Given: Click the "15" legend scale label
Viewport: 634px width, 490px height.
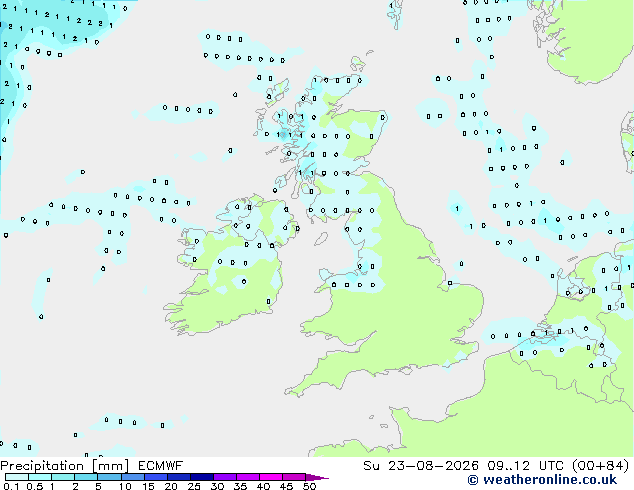Looking at the screenshot, I should click(148, 486).
